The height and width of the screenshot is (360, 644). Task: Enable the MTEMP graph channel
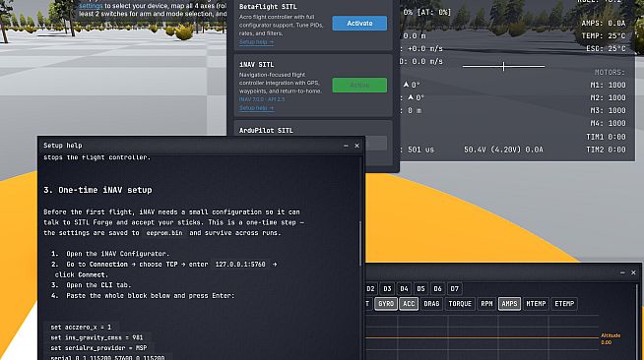pyautogui.click(x=536, y=304)
